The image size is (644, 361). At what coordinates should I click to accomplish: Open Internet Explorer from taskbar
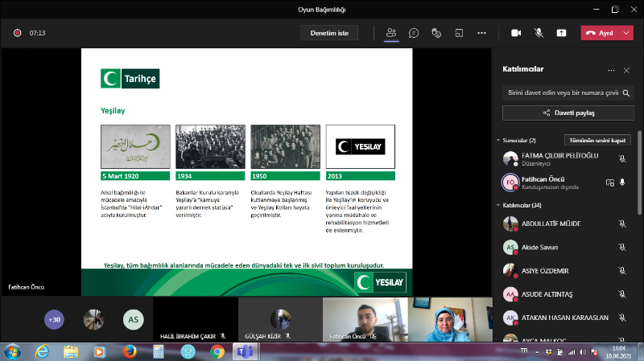pos(42,352)
